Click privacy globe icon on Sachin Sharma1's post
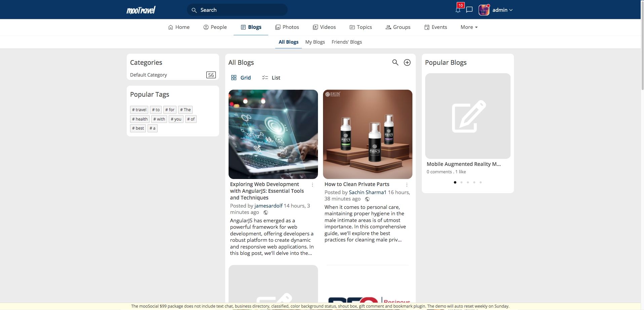The width and height of the screenshot is (644, 310). click(x=367, y=199)
